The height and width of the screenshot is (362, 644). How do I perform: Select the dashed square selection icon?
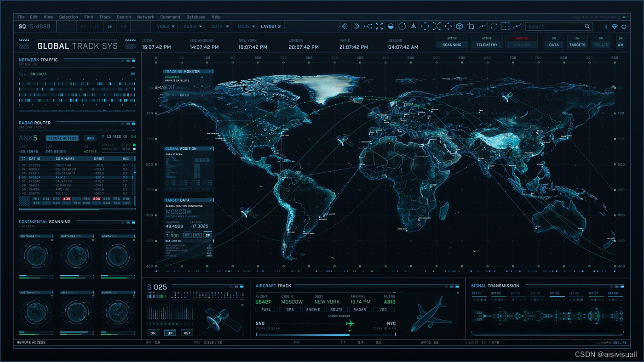pyautogui.click(x=505, y=26)
